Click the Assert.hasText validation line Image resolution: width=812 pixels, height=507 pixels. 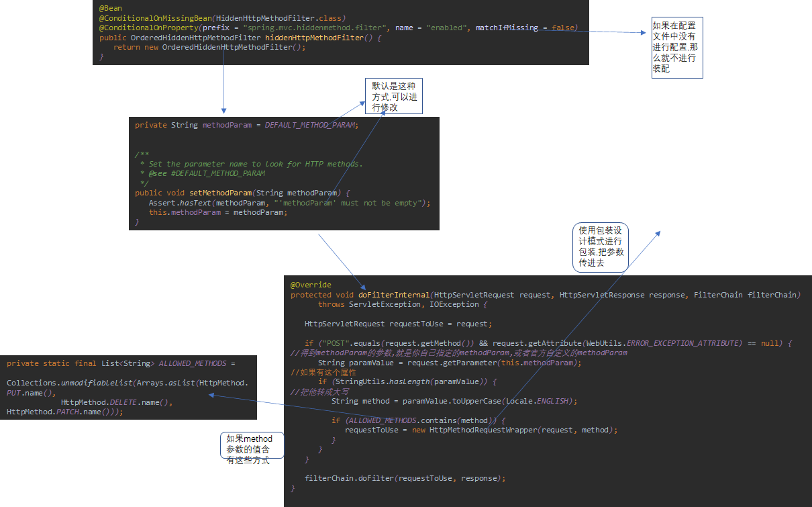point(289,203)
